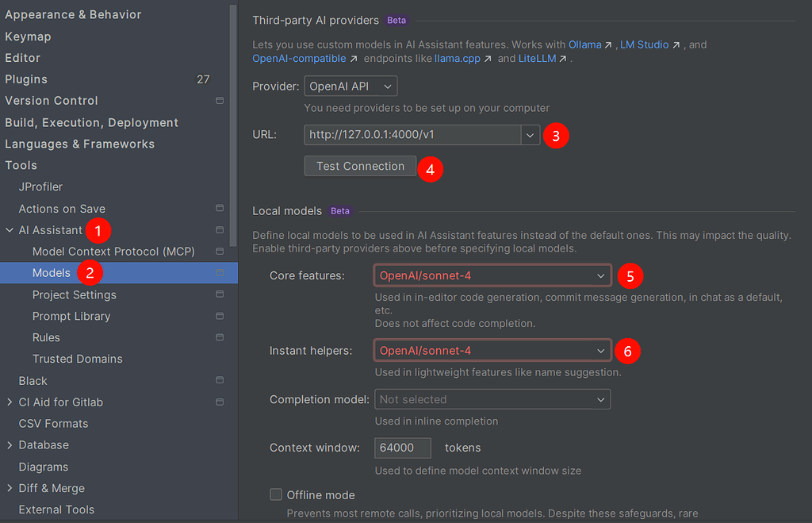The image size is (812, 523).
Task: Open CSV Formats settings
Action: pos(53,424)
